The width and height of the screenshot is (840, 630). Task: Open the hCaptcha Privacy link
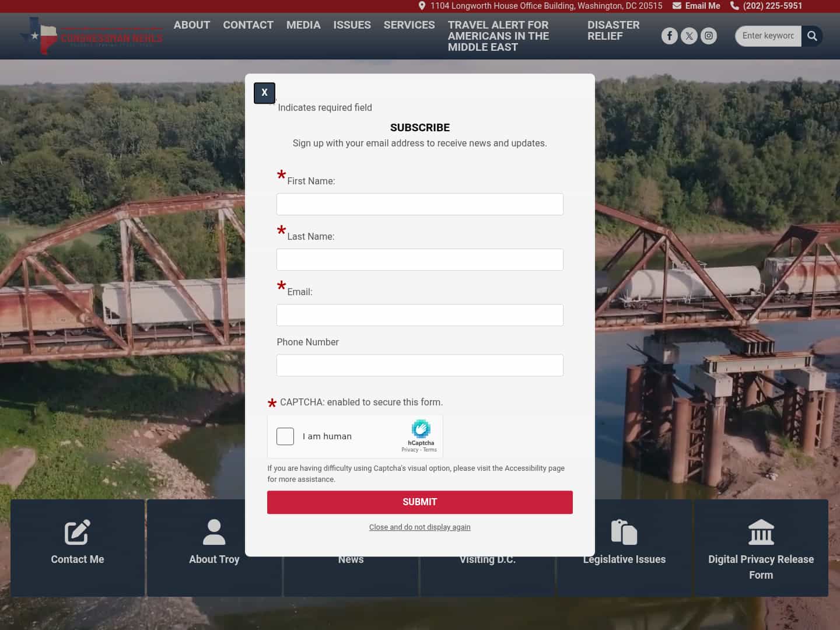pos(409,450)
